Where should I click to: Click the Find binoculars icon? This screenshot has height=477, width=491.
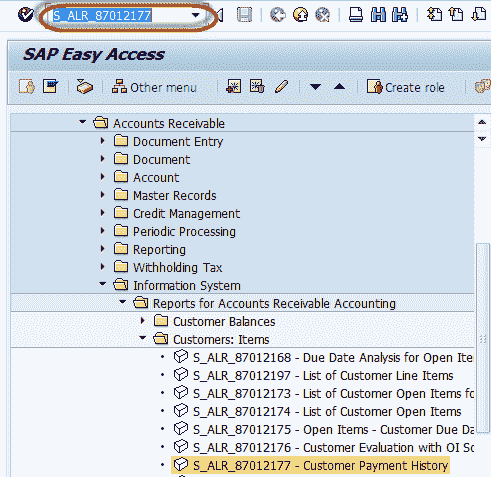click(378, 15)
